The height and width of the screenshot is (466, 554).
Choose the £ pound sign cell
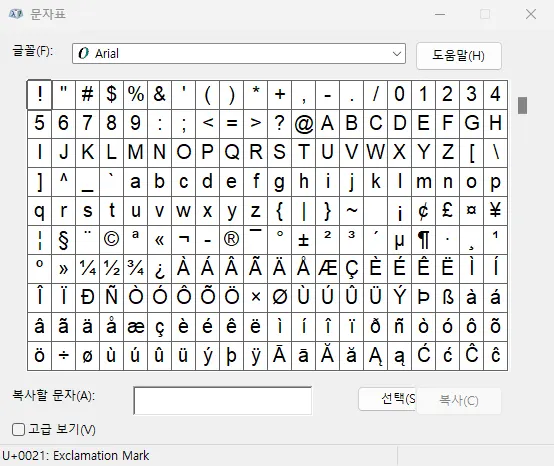pos(447,211)
